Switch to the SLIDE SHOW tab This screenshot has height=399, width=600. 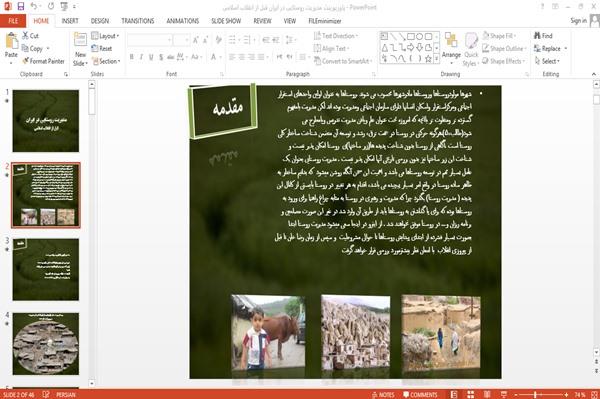click(x=226, y=21)
